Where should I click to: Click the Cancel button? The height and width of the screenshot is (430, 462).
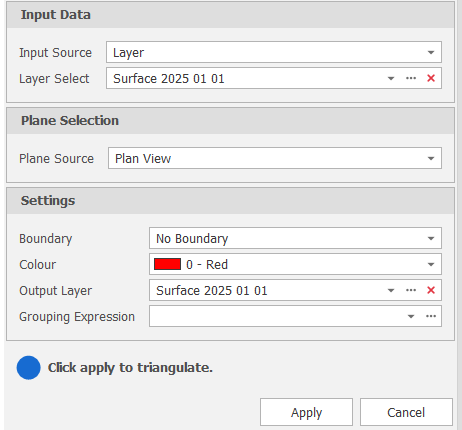pyautogui.click(x=406, y=412)
